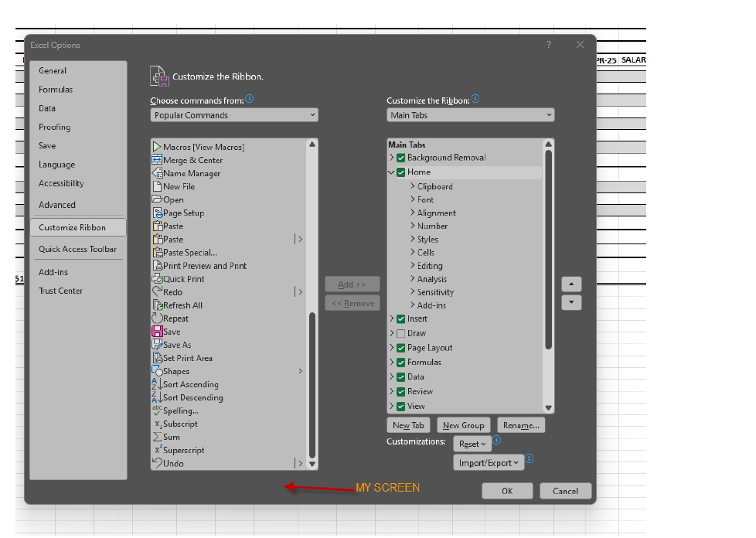Click the Undo command icon
Image resolution: width=756 pixels, height=538 pixels.
pos(157,462)
